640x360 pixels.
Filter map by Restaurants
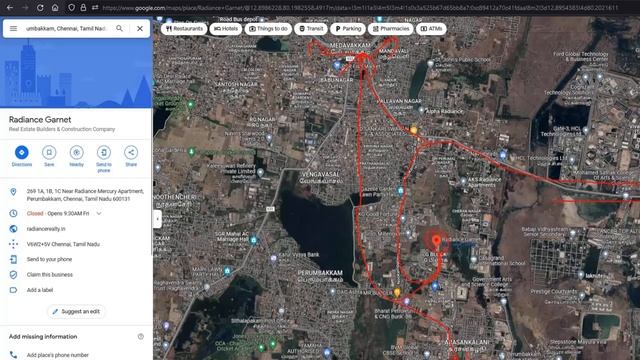point(184,29)
